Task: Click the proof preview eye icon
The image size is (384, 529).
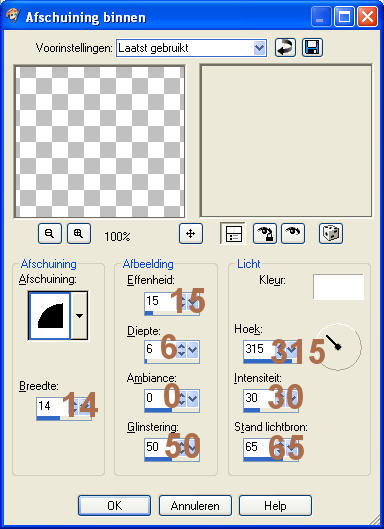Action: [293, 233]
